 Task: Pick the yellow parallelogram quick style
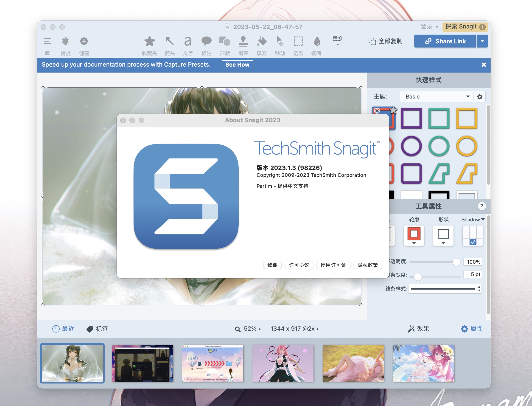[467, 174]
